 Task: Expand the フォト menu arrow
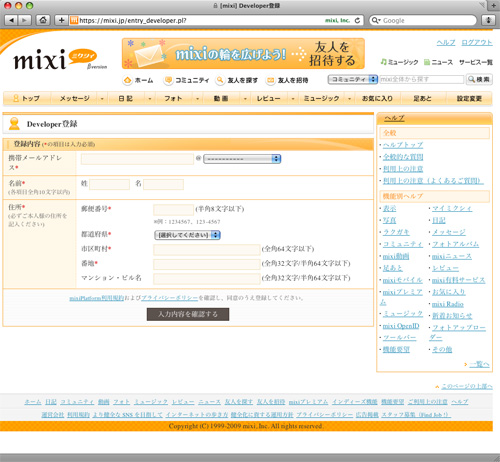[197, 99]
